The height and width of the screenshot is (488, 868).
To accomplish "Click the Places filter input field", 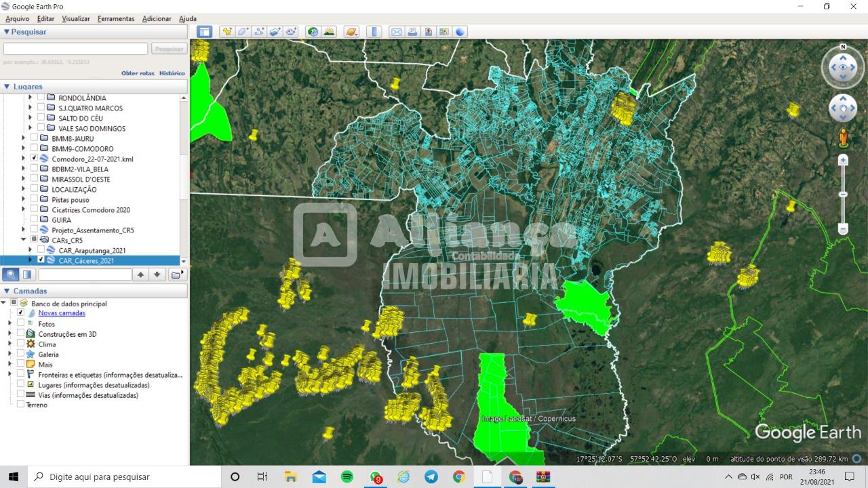I will [x=85, y=274].
